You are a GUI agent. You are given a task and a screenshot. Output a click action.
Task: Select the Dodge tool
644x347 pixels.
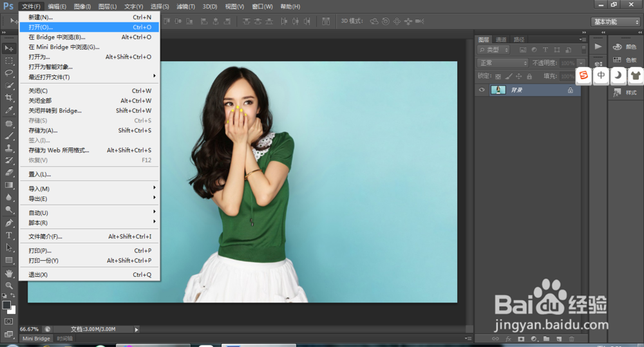(x=8, y=210)
